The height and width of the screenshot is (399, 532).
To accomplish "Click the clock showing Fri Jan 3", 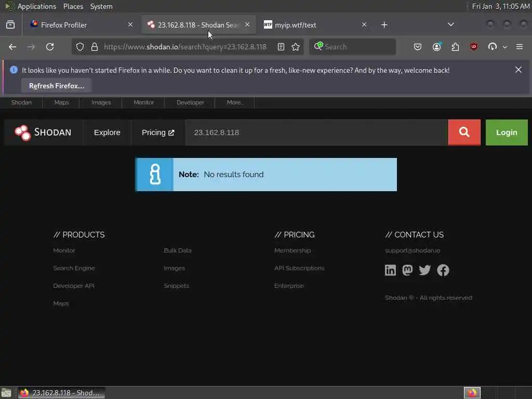I will pos(500,6).
